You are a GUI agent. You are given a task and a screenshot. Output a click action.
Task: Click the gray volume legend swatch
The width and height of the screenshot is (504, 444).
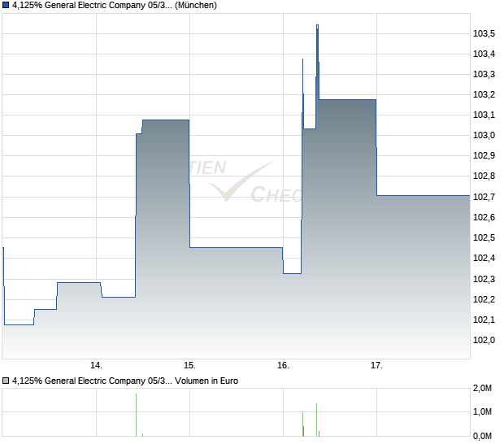point(7,381)
